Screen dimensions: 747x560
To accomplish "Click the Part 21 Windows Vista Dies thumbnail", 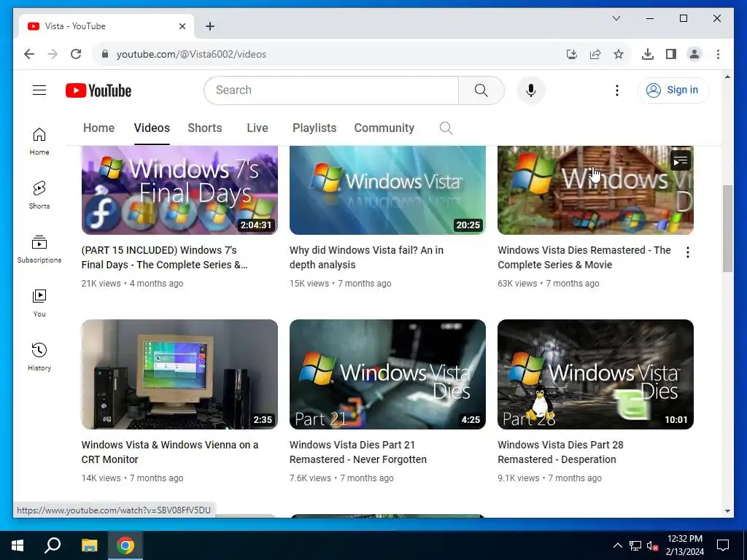I will point(387,374).
